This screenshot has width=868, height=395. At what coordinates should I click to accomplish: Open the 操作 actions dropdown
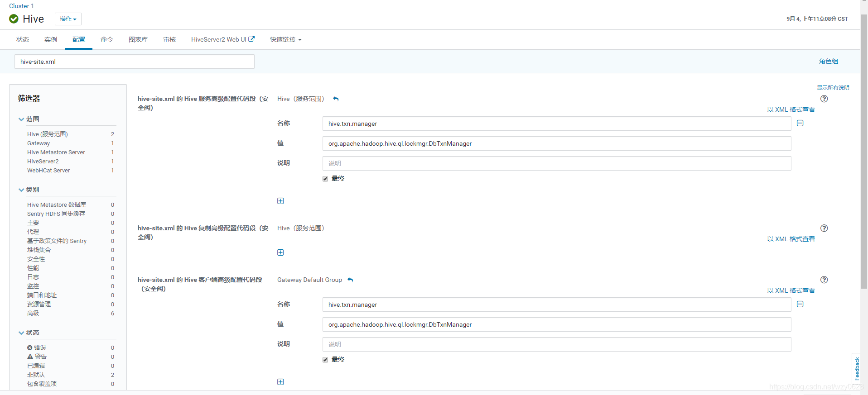coord(68,19)
